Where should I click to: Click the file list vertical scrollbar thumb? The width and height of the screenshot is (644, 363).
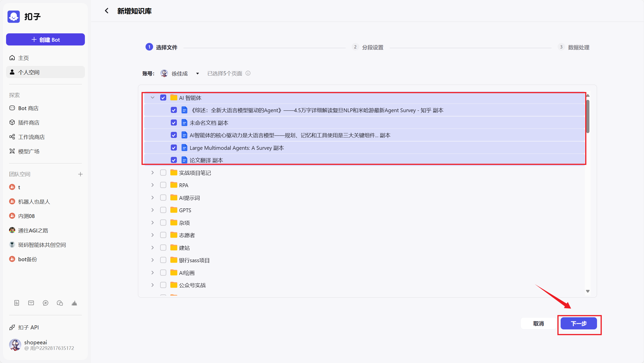point(588,116)
